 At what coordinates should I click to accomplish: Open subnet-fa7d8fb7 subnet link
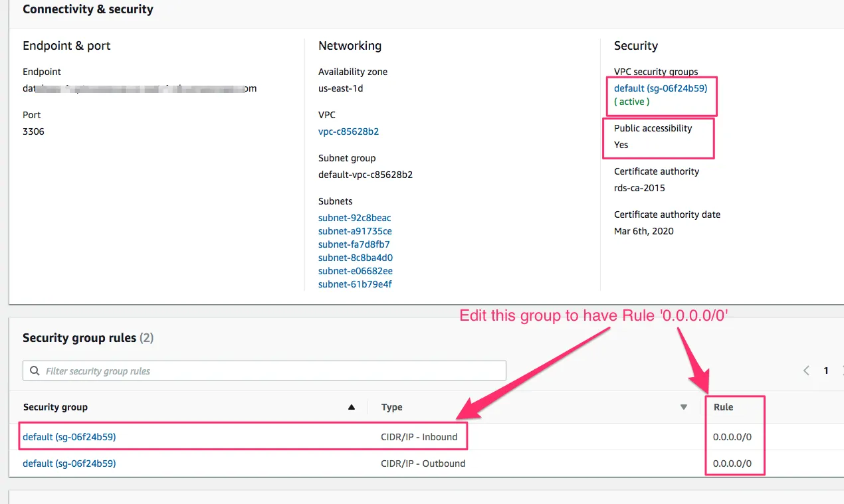(354, 244)
